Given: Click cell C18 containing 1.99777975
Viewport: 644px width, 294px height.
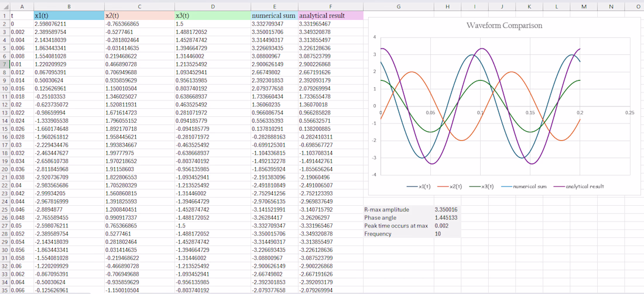Looking at the screenshot, I should pos(139,153).
